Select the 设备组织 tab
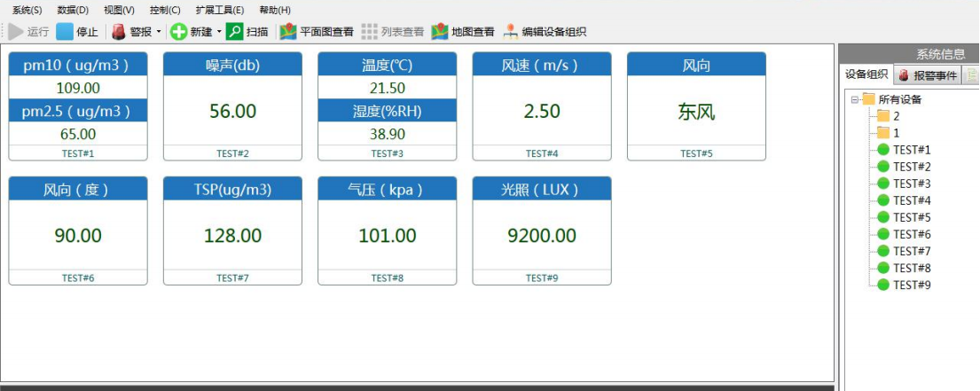 point(866,74)
